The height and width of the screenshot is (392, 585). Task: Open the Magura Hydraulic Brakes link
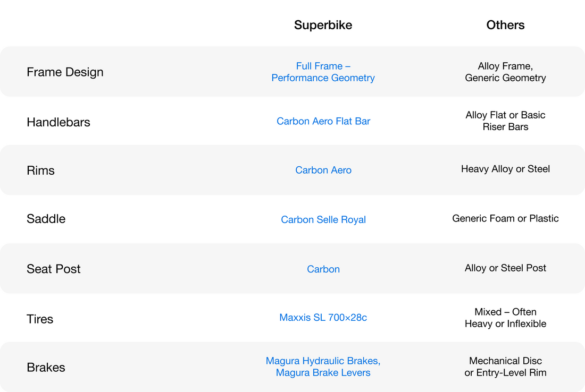click(323, 361)
